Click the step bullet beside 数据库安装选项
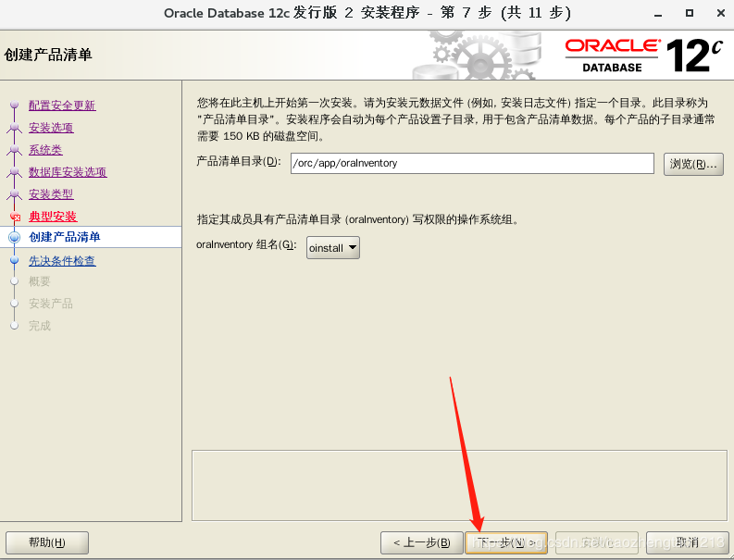Image resolution: width=734 pixels, height=560 pixels. (15, 171)
